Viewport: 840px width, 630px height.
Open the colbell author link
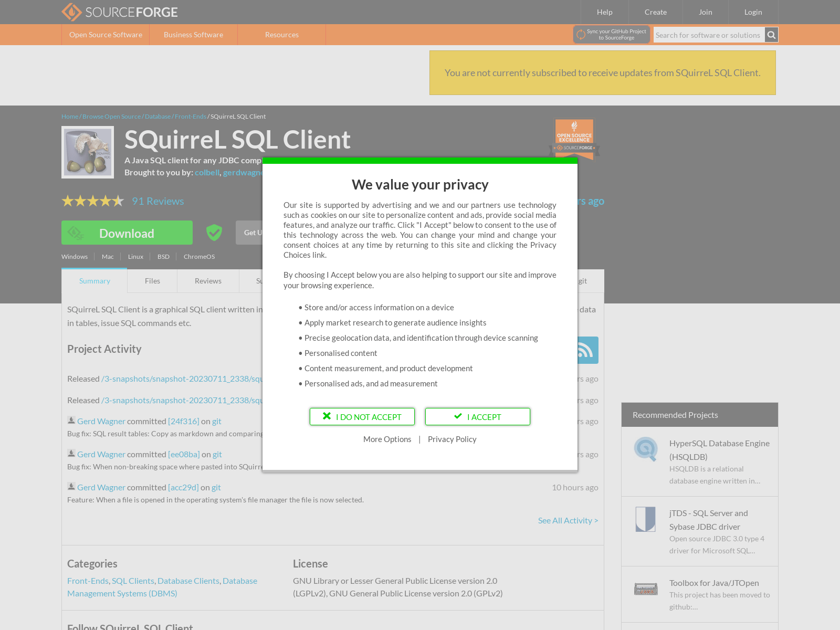click(x=207, y=172)
